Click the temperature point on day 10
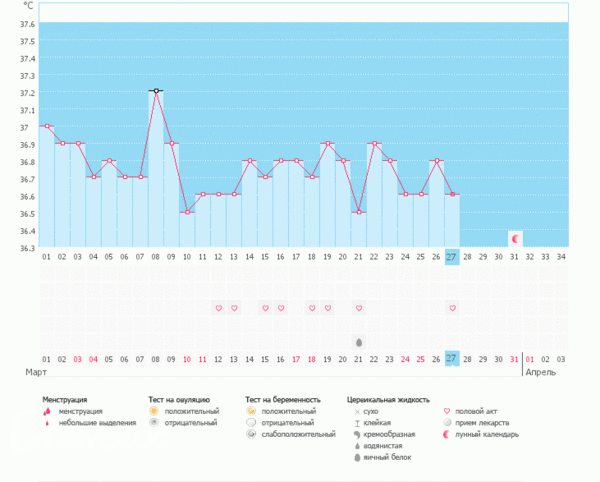Viewport: 600px width, 482px height. pyautogui.click(x=187, y=212)
